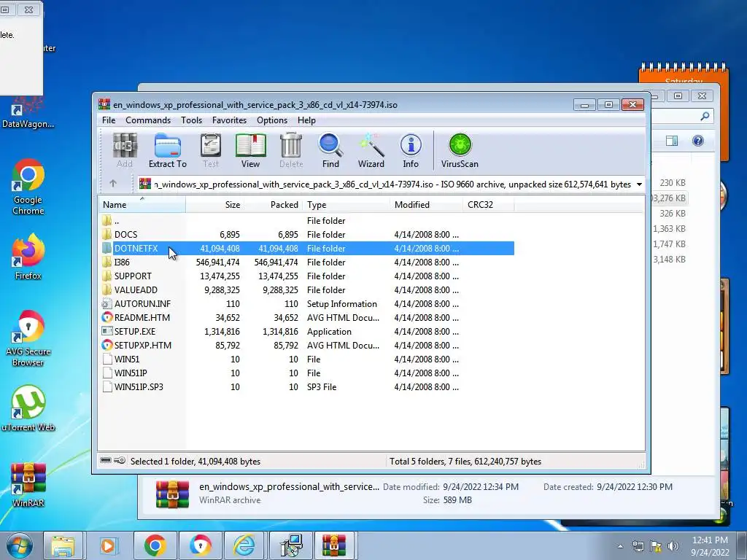This screenshot has width=747, height=560.
Task: Open the Options menu
Action: pos(272,120)
